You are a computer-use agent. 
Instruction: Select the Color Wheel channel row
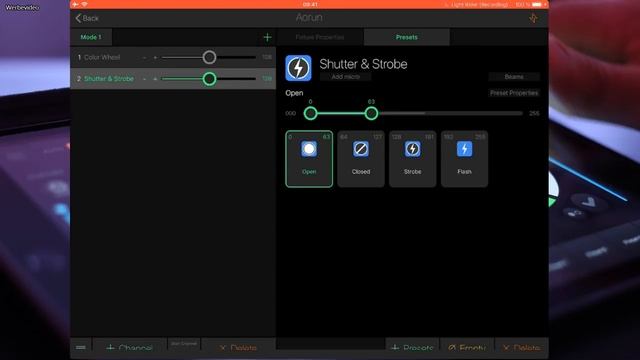[173, 58]
